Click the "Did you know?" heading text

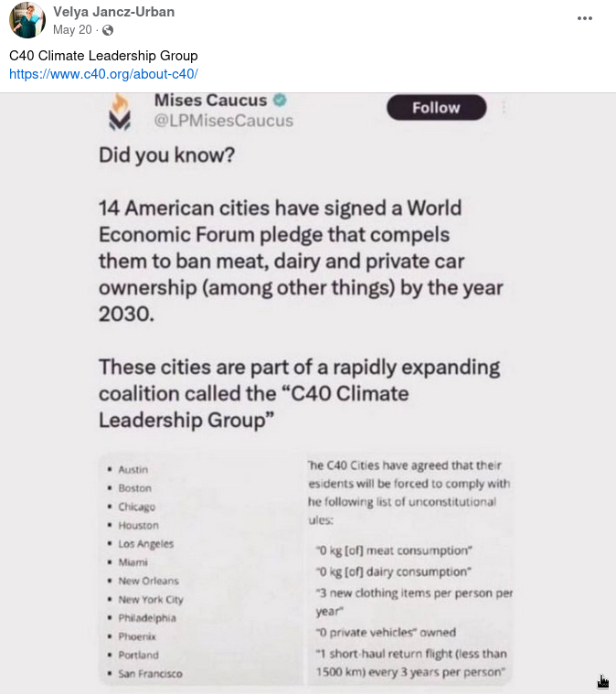[167, 155]
